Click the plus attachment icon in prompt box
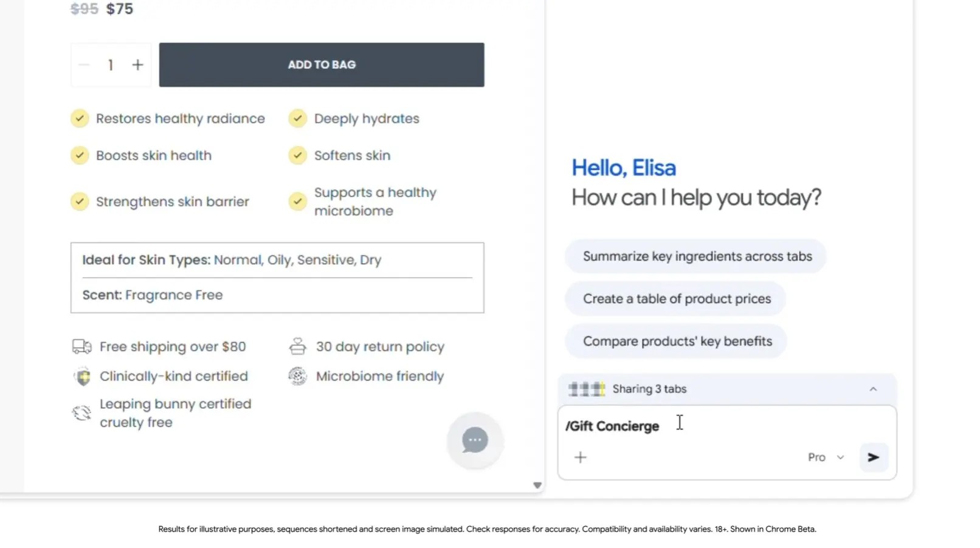This screenshot has height=548, width=980. (x=581, y=457)
